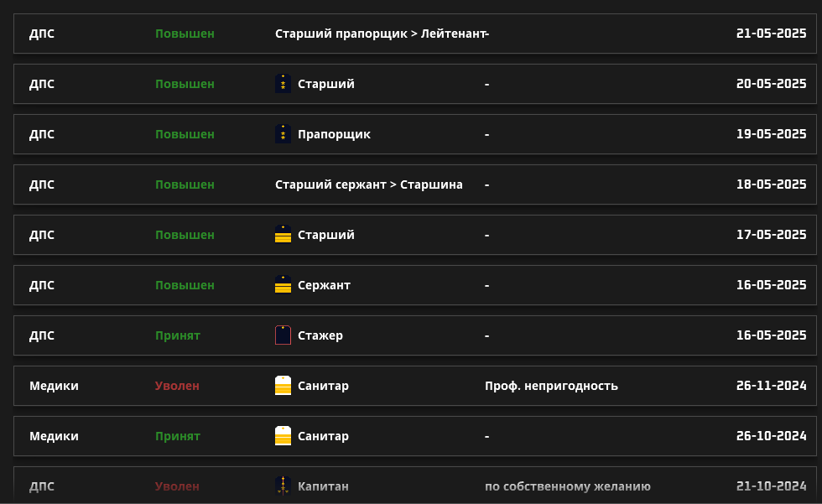Click the по собственному желанию reason text

[x=568, y=486]
